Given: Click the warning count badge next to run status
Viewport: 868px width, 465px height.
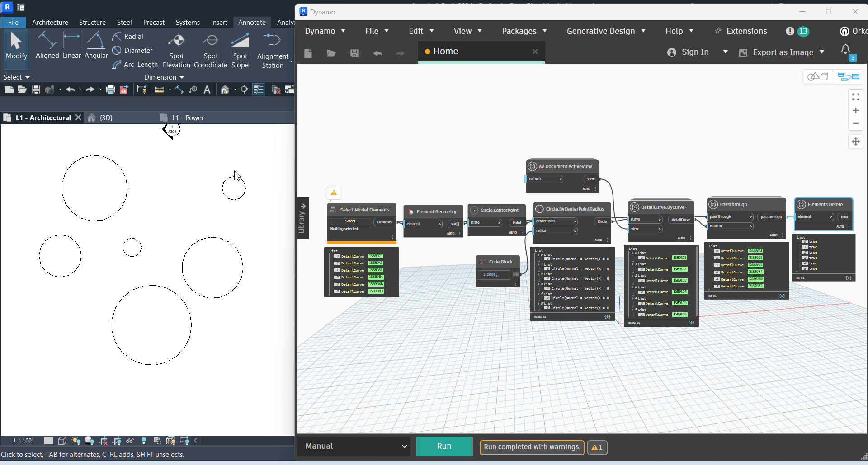Looking at the screenshot, I should (597, 447).
